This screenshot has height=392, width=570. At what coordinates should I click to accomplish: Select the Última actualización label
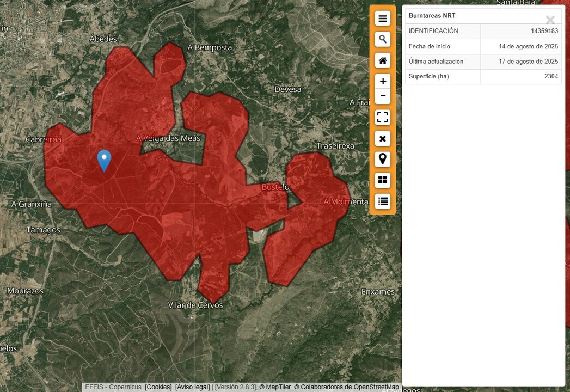pyautogui.click(x=436, y=61)
